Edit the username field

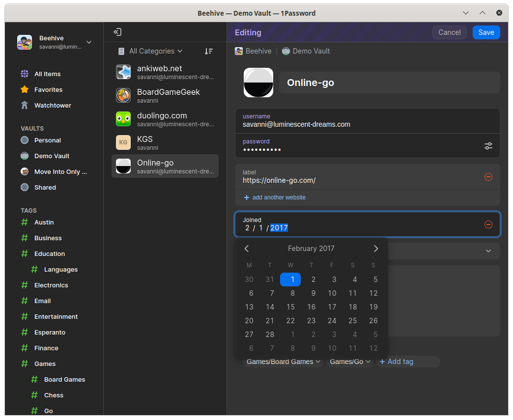pyautogui.click(x=368, y=121)
